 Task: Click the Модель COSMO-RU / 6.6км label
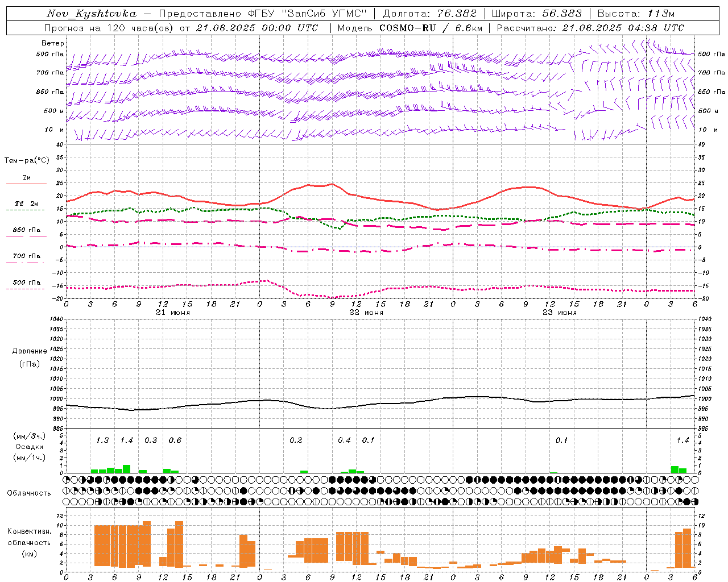(410, 28)
